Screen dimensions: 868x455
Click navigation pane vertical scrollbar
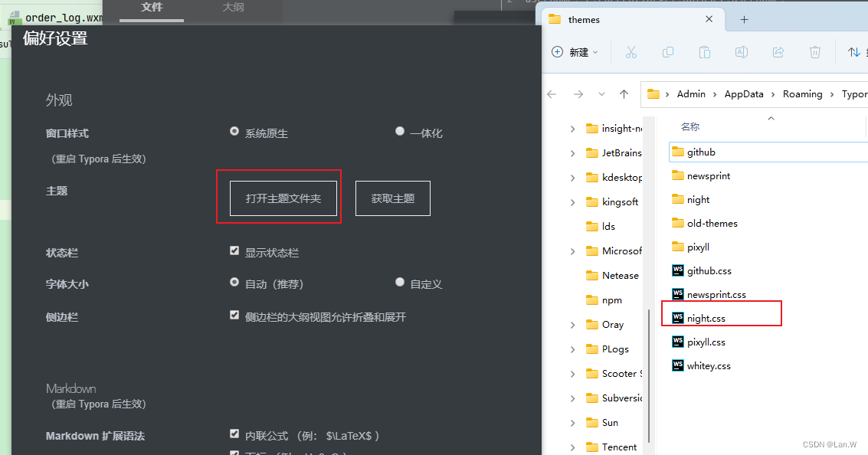[x=650, y=375]
